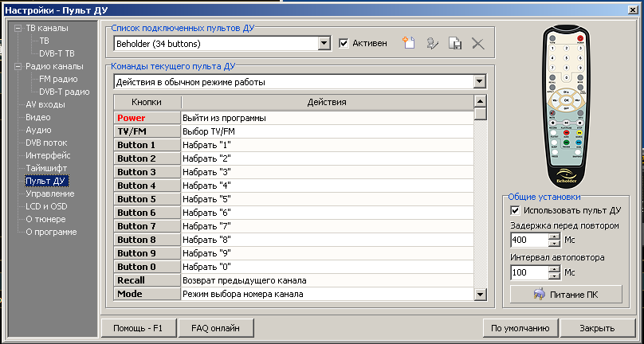Open the Beholder (34 buttons) remote dropdown
Viewport: 644px width, 344px height.
click(x=324, y=43)
